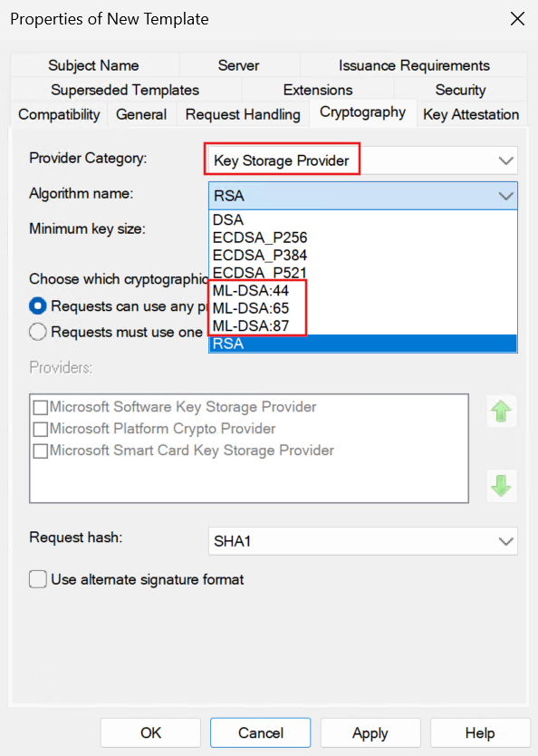Choose ECDSA_P256 from algorithm list
The height and width of the screenshot is (756, 538).
[362, 237]
